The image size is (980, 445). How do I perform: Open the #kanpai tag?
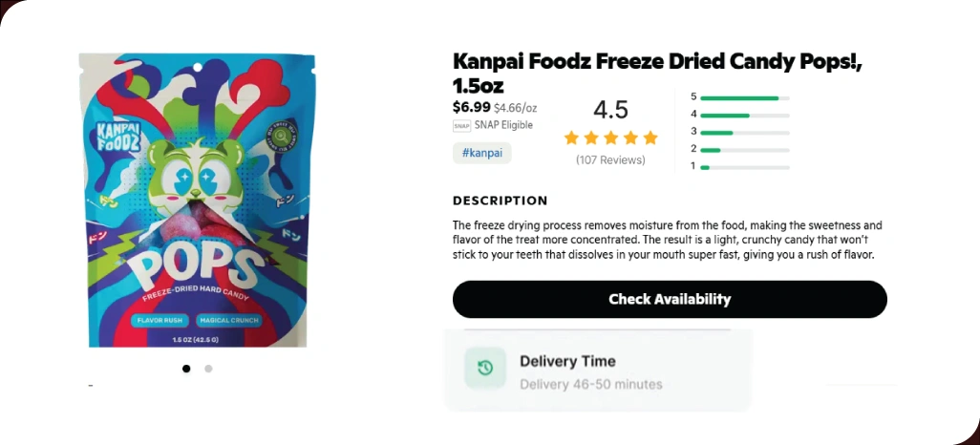click(x=481, y=153)
